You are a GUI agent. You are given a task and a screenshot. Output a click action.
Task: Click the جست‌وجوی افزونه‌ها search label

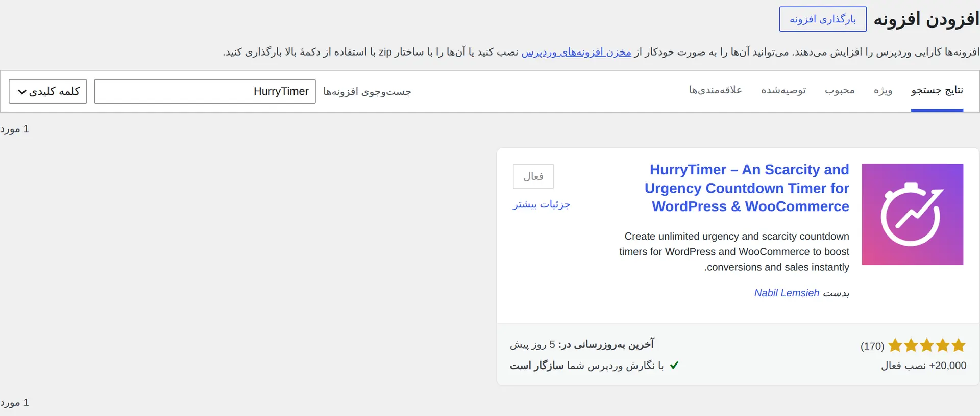tap(367, 92)
